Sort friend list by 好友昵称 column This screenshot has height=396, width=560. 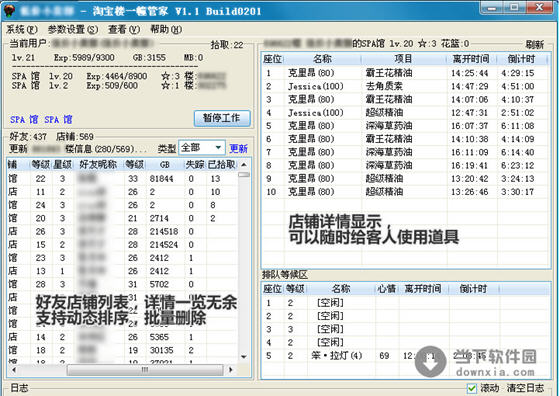pyautogui.click(x=98, y=165)
